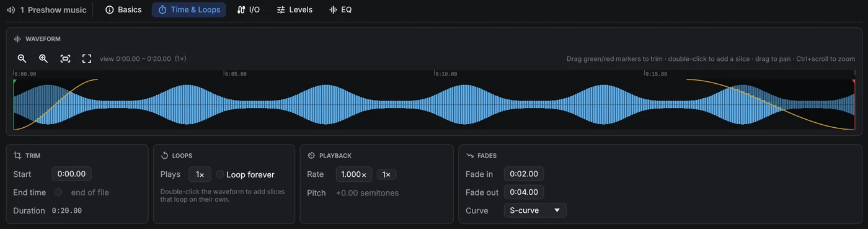Click the Rate 1.000× field

354,174
